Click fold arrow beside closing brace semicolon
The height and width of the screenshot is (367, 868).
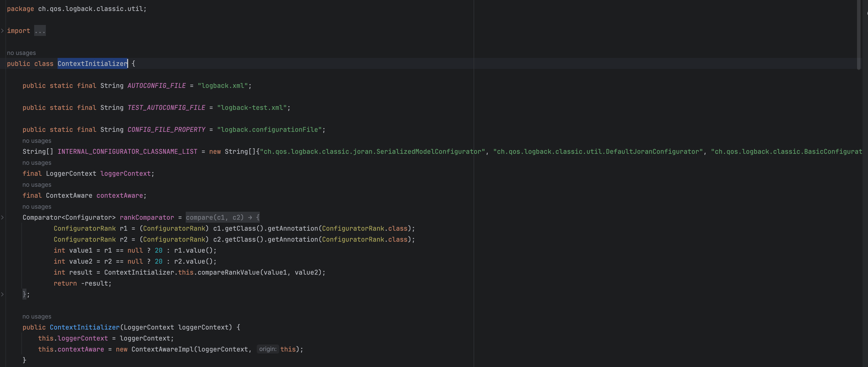point(2,295)
